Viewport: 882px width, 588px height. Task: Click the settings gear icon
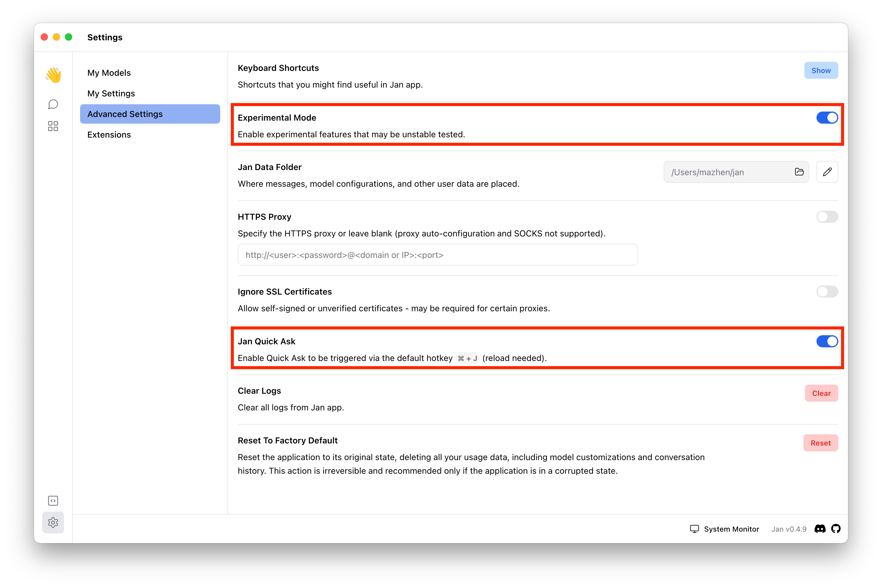53,522
